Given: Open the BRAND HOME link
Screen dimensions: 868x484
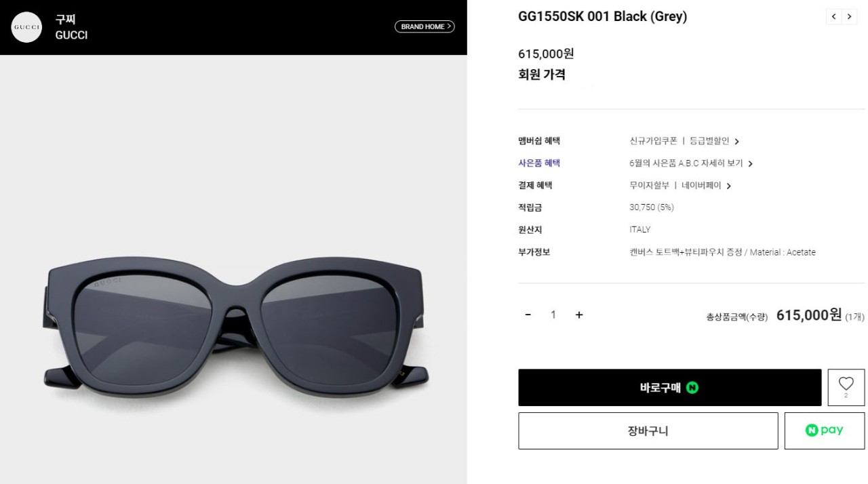Looking at the screenshot, I should [x=425, y=26].
